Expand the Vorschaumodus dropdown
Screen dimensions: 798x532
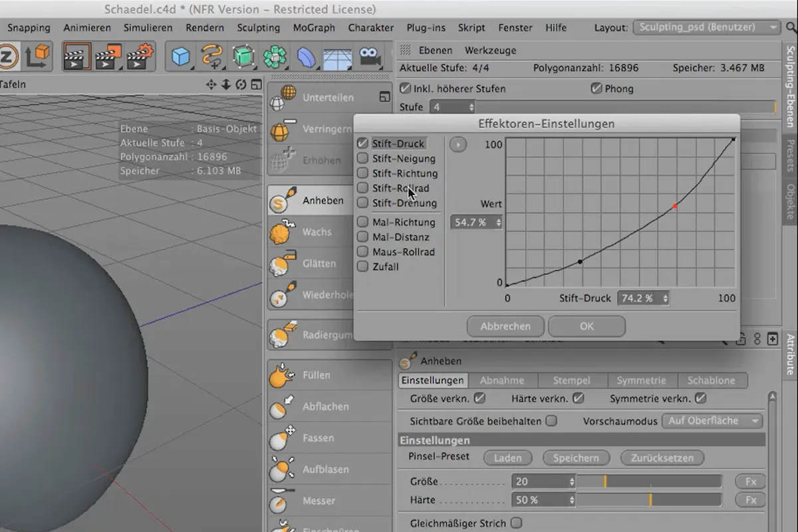[x=712, y=421]
